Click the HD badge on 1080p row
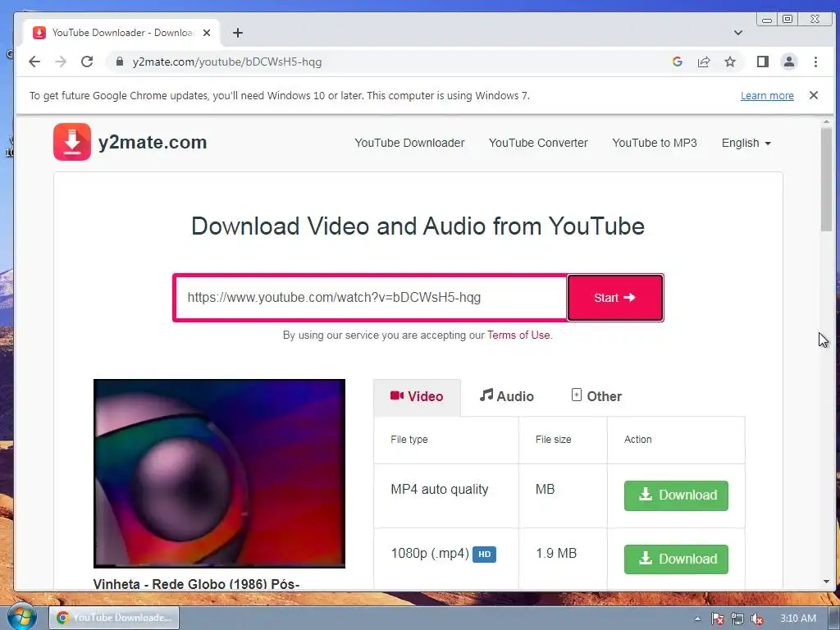 pyautogui.click(x=484, y=554)
